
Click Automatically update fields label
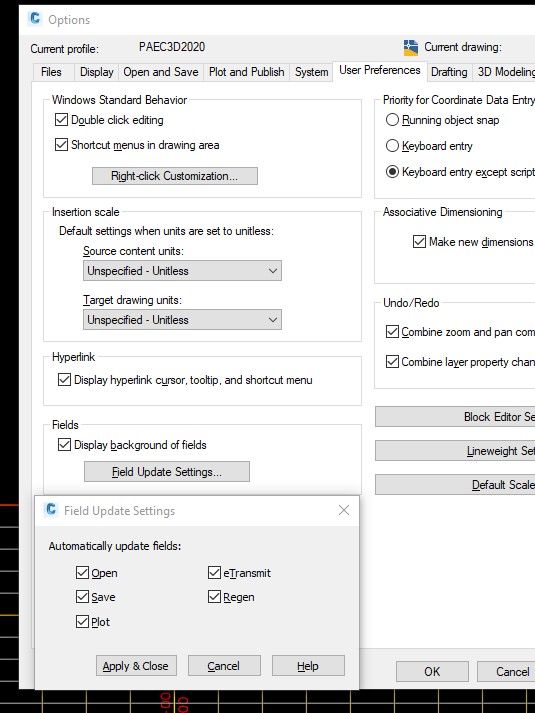click(115, 546)
